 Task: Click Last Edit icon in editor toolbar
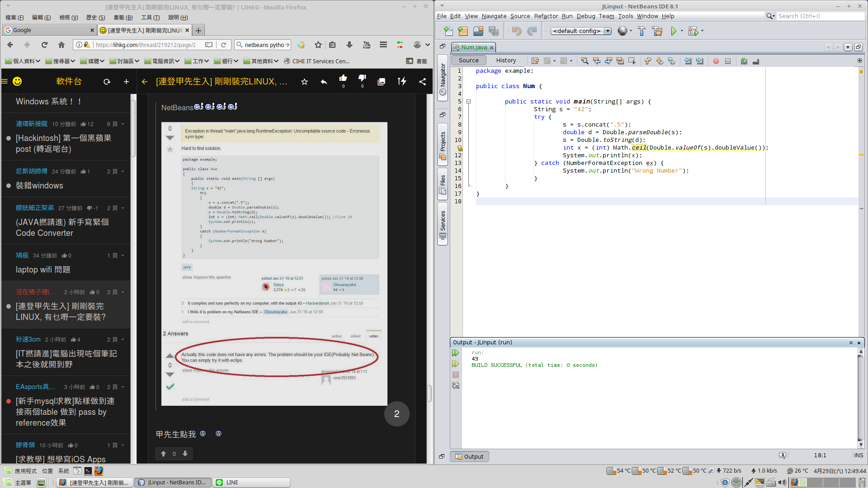point(535,61)
